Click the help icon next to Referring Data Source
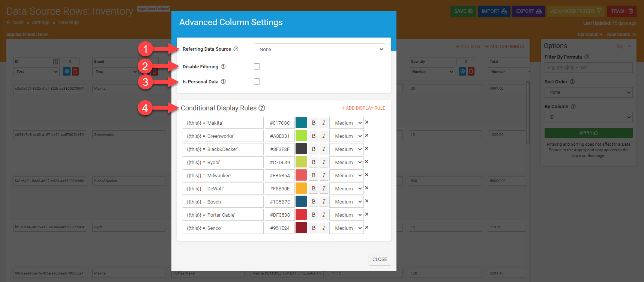This screenshot has height=282, width=644. click(x=236, y=49)
